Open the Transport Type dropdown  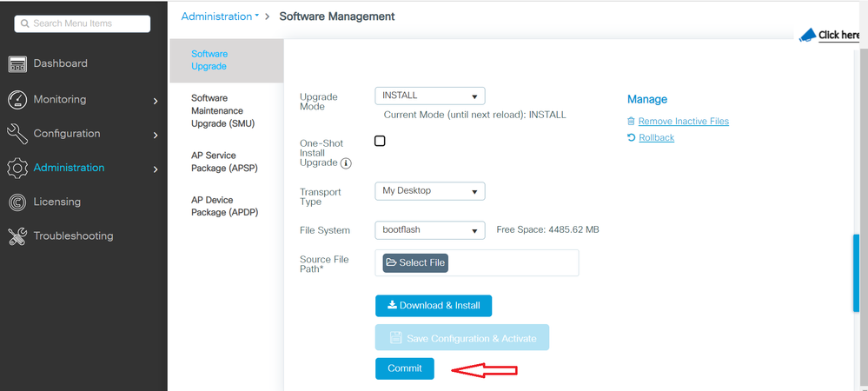tap(430, 191)
